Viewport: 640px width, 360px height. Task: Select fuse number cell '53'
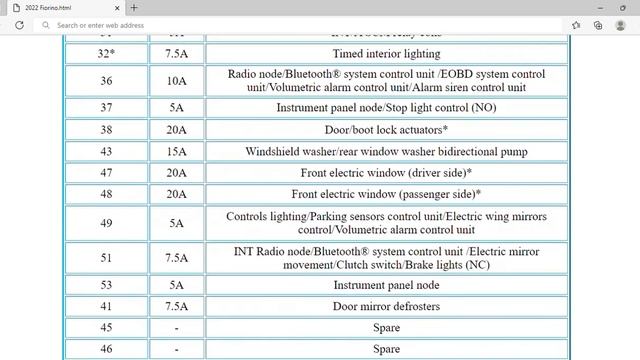106,285
